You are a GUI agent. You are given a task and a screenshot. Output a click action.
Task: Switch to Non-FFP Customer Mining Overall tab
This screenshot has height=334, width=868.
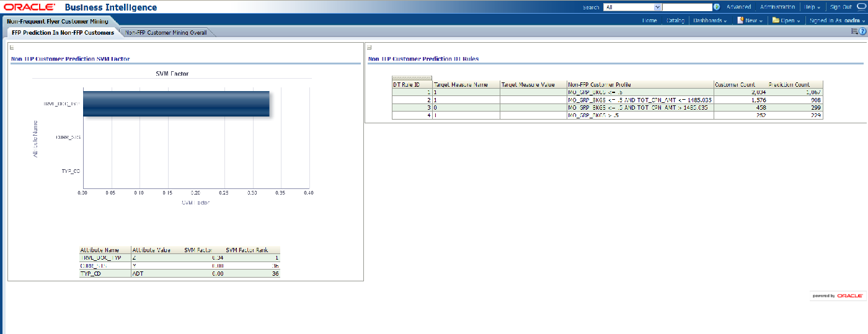click(x=166, y=32)
